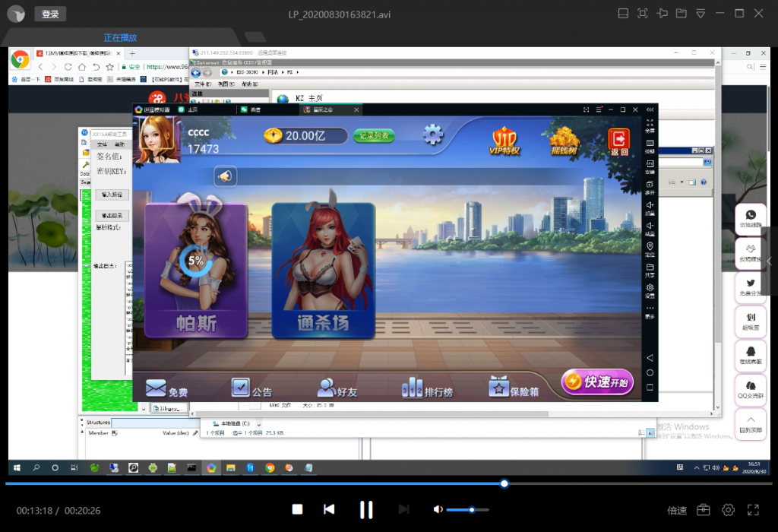Expand the side panel arrow on right edge
The image size is (778, 532).
click(x=769, y=261)
